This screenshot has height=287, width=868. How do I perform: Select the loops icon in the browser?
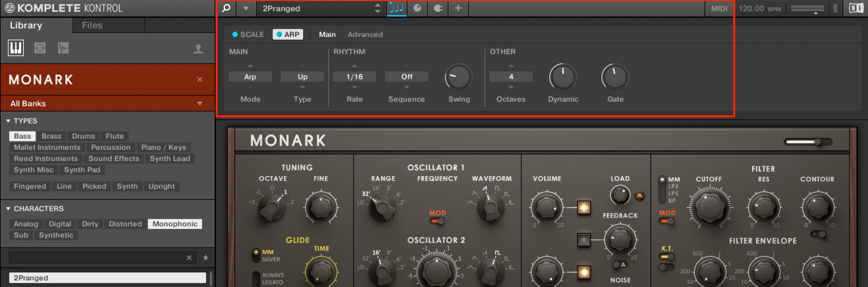click(x=40, y=48)
